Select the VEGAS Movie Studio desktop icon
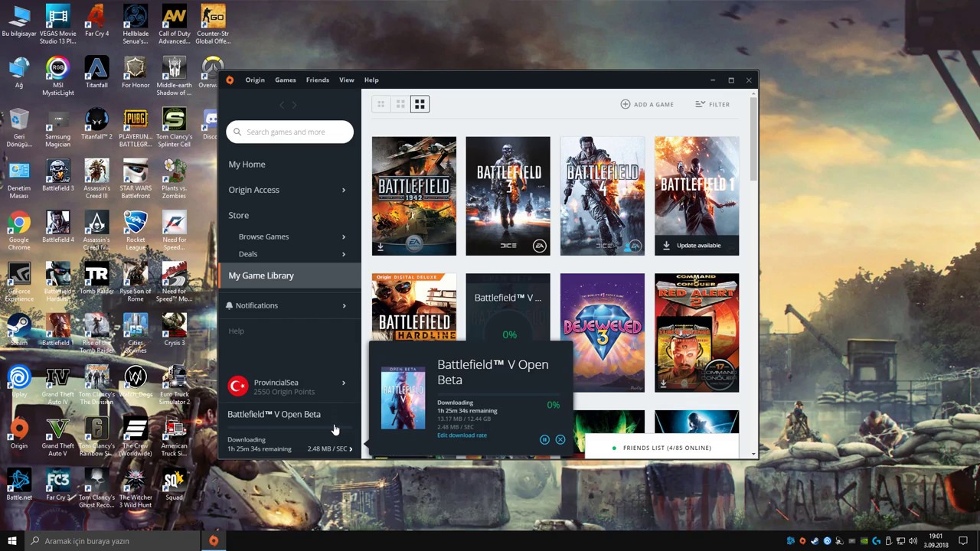The width and height of the screenshot is (980, 551). pyautogui.click(x=57, y=25)
